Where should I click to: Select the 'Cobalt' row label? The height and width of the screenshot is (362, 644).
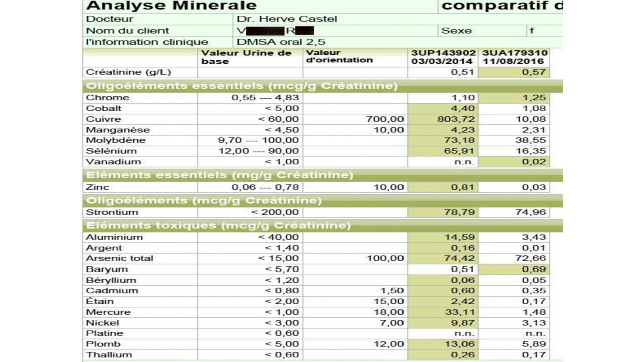pos(104,108)
